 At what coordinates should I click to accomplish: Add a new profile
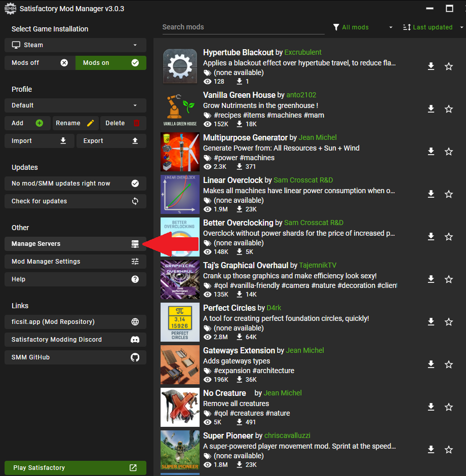(27, 123)
